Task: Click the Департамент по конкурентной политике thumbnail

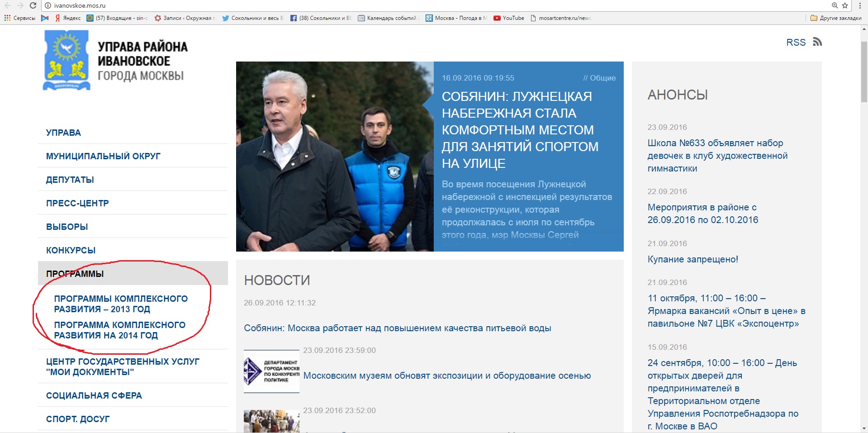Action: [x=271, y=371]
